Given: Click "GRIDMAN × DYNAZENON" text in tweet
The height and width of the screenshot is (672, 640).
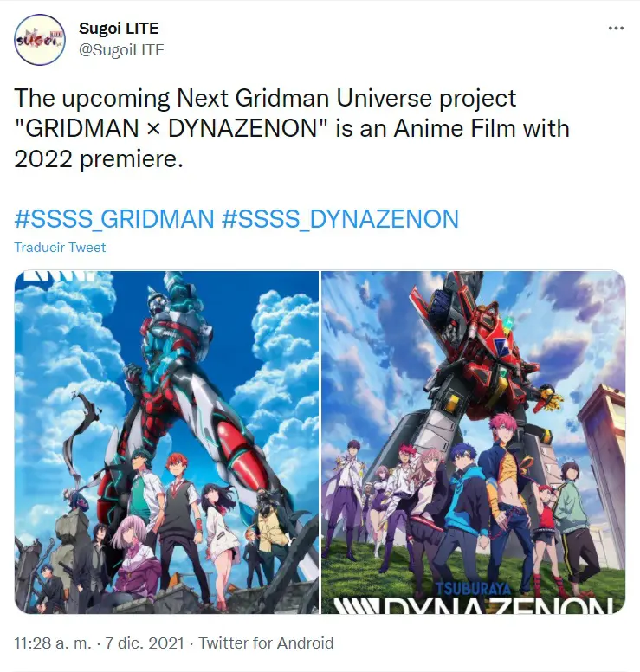Looking at the screenshot, I should point(171,128).
